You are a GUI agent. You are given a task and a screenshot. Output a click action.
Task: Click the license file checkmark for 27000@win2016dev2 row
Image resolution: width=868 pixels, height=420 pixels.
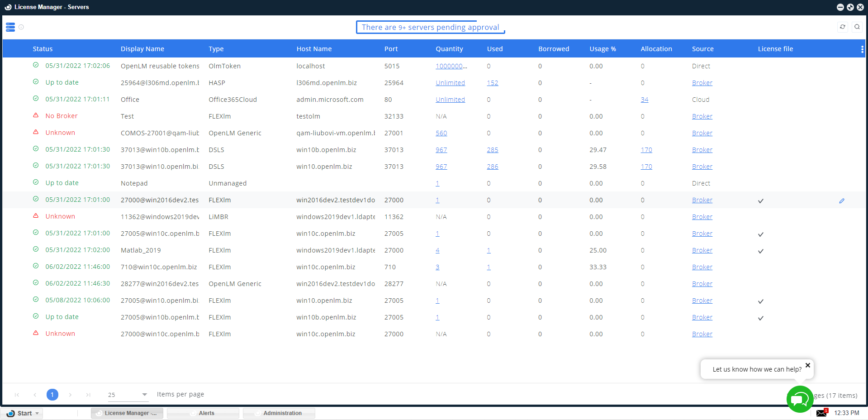pos(760,200)
